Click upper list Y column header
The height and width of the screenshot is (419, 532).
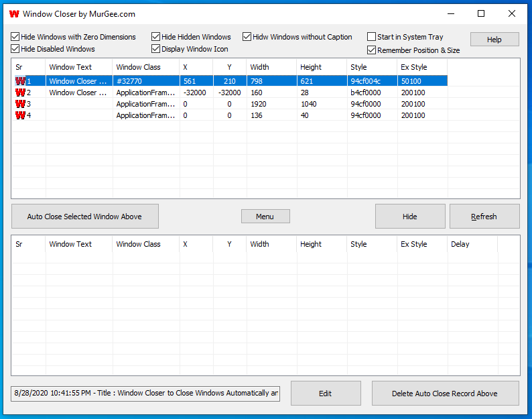(230, 67)
